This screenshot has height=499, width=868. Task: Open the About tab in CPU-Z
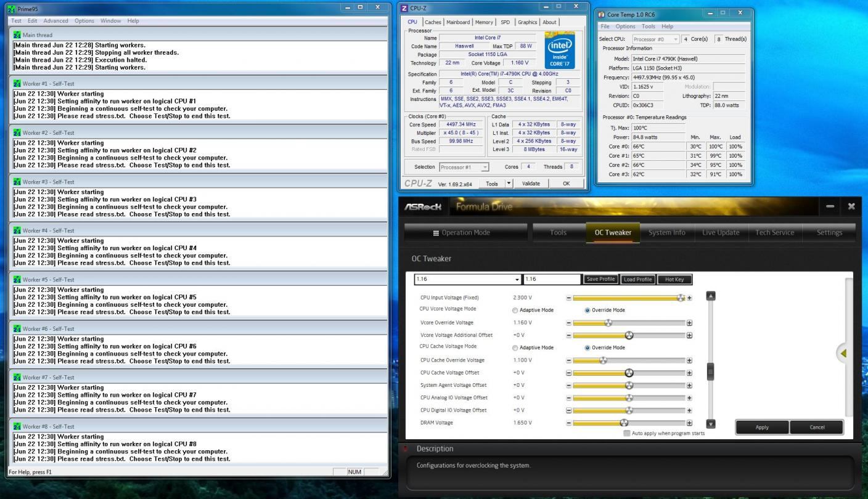click(549, 22)
